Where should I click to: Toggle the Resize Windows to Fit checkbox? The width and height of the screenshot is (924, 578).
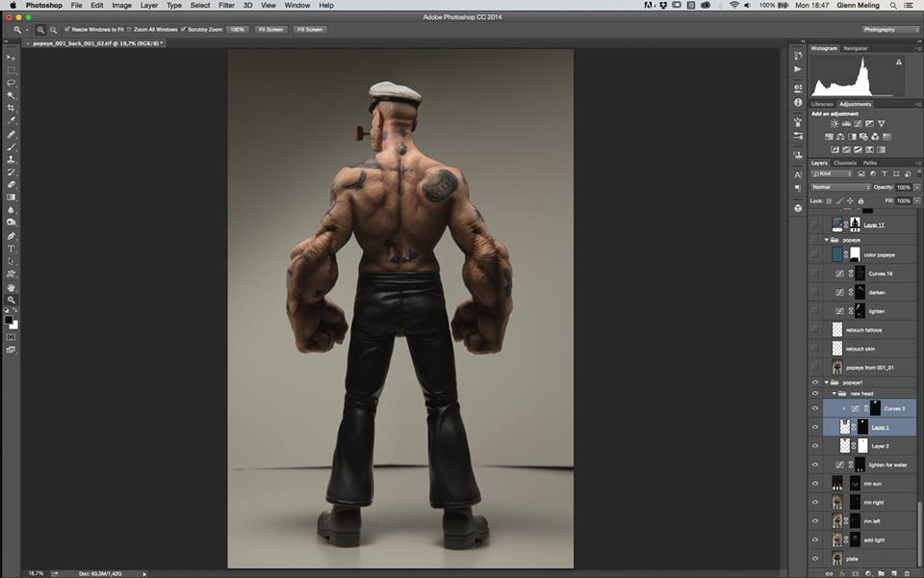(x=67, y=30)
